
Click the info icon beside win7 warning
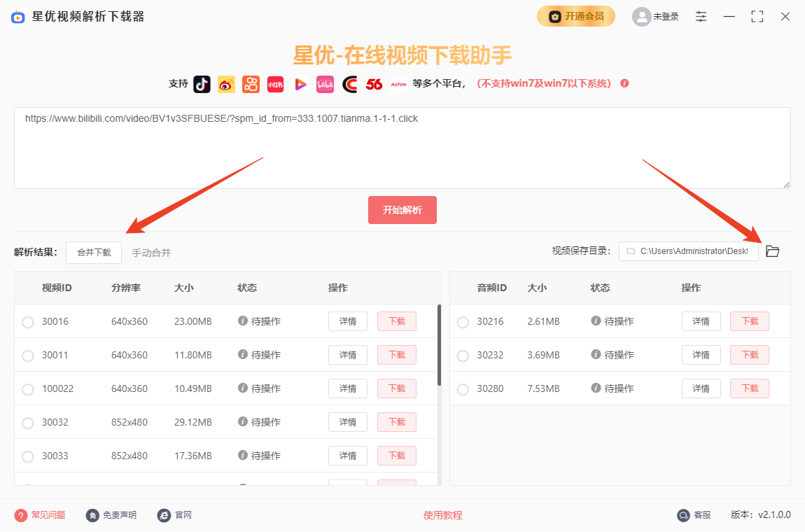624,83
